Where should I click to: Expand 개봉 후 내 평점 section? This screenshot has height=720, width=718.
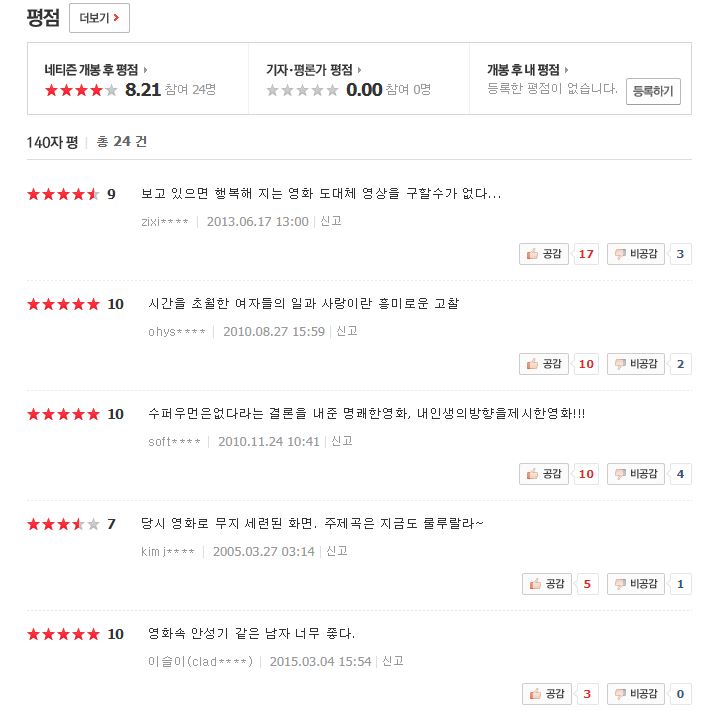(x=527, y=70)
